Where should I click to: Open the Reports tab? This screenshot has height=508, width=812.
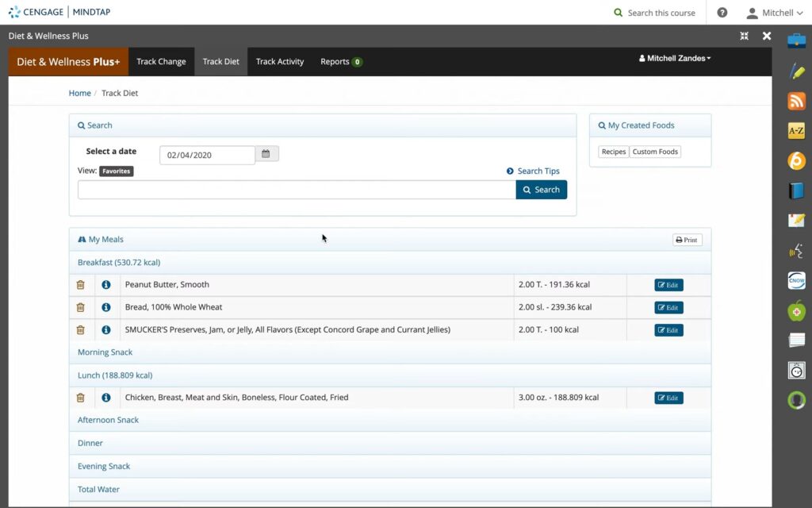tap(340, 62)
